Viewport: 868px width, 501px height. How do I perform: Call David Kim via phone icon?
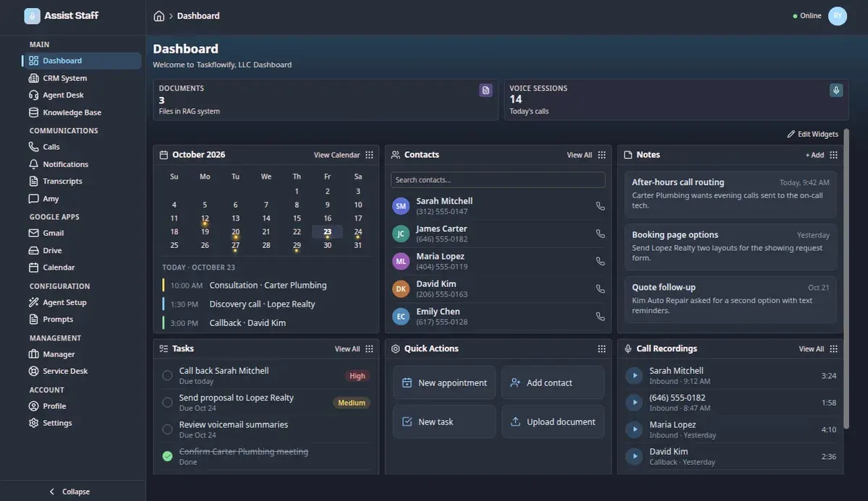click(600, 288)
